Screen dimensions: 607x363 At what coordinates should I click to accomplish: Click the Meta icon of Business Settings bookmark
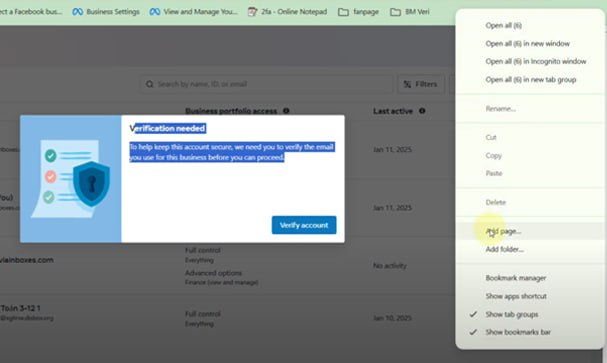77,12
